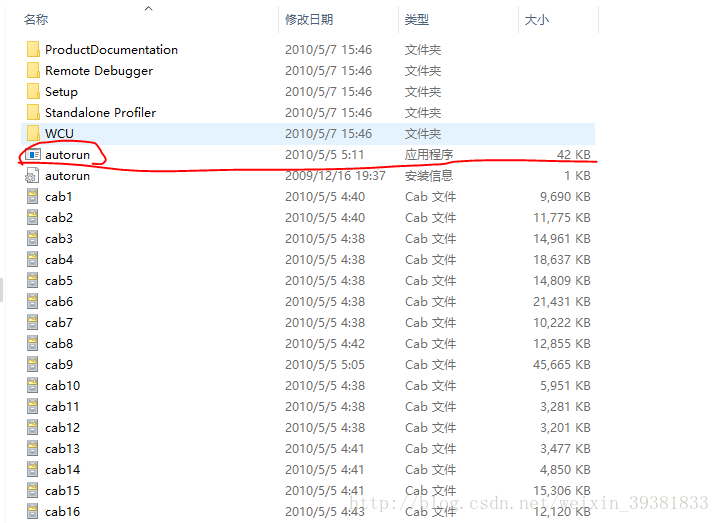Viewport: 720px width, 523px height.
Task: Select the cab3 file name
Action: tap(59, 239)
